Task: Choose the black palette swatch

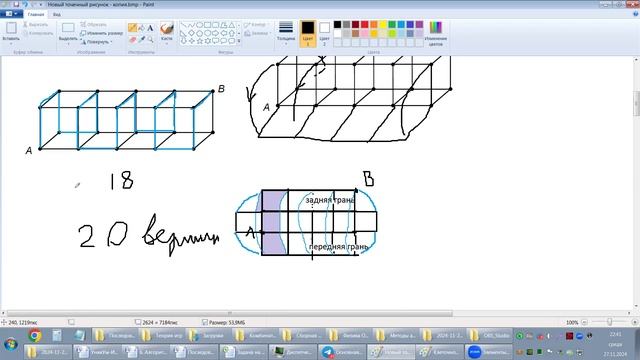Action: pos(338,24)
